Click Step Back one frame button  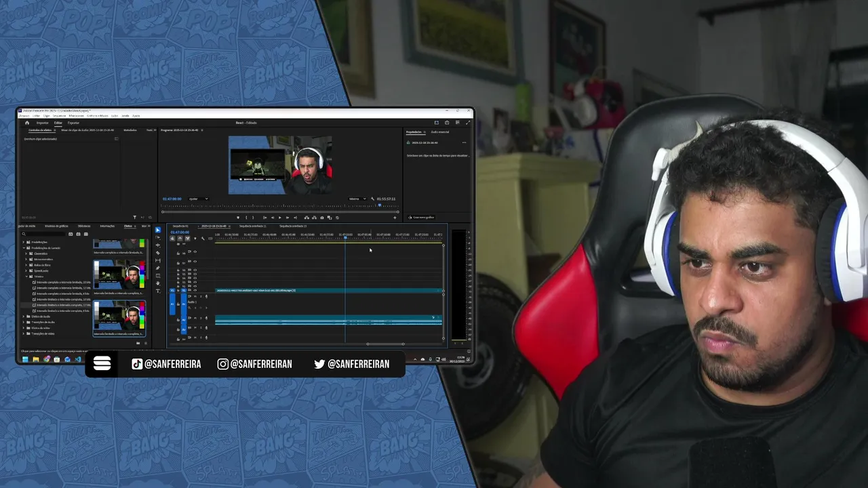click(273, 218)
